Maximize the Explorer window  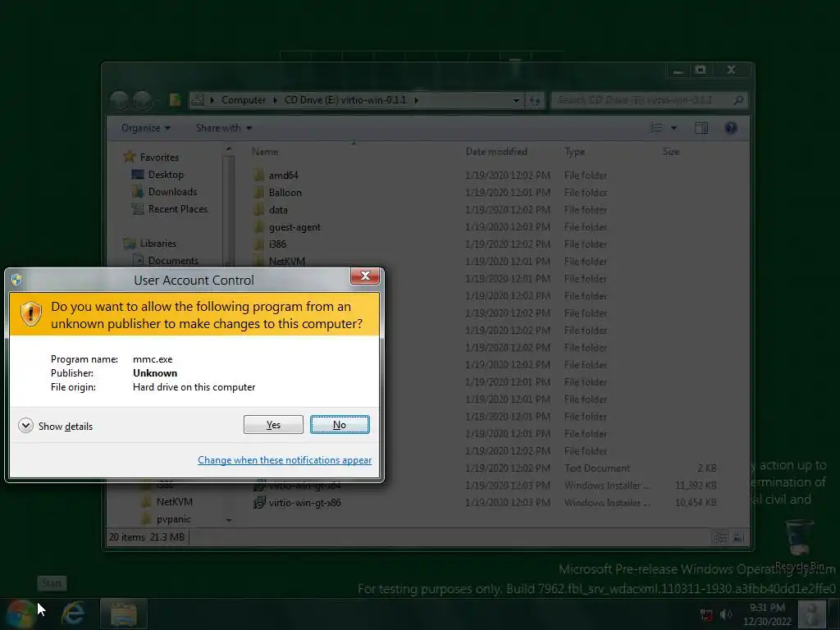701,71
